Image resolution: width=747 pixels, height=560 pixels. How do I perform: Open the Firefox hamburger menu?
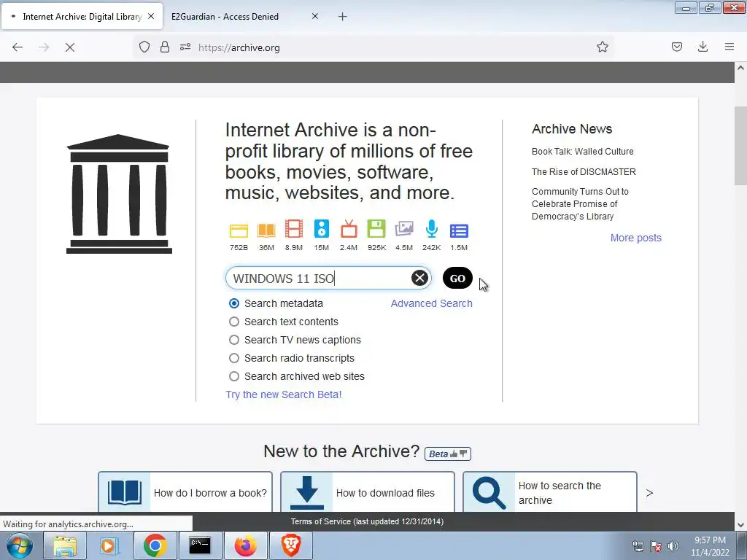(729, 47)
